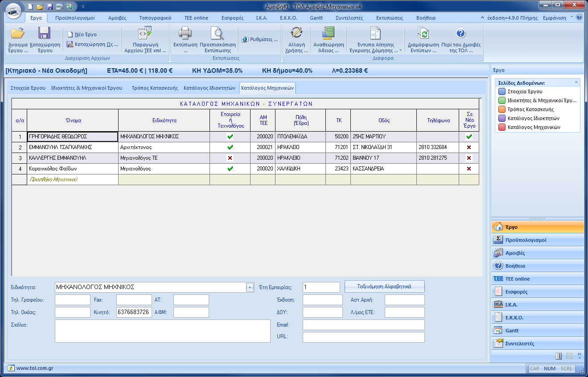Click the blue help icon in ribbon corner

(579, 17)
